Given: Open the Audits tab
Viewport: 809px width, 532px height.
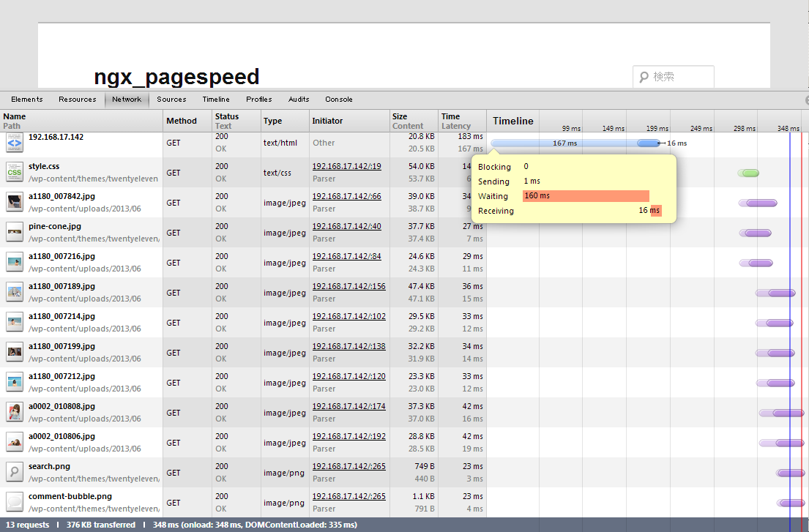Looking at the screenshot, I should point(299,100).
